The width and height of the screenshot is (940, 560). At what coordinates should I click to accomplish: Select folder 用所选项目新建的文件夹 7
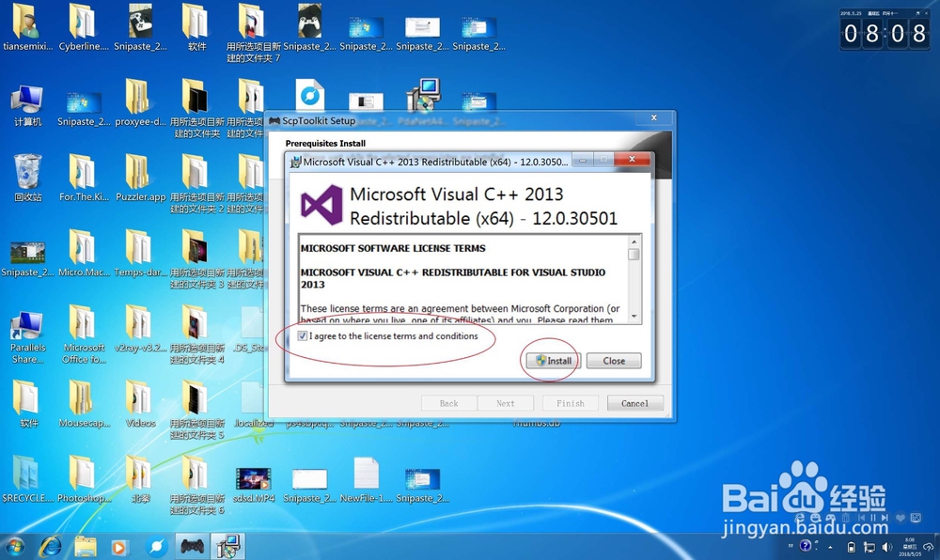click(x=253, y=33)
